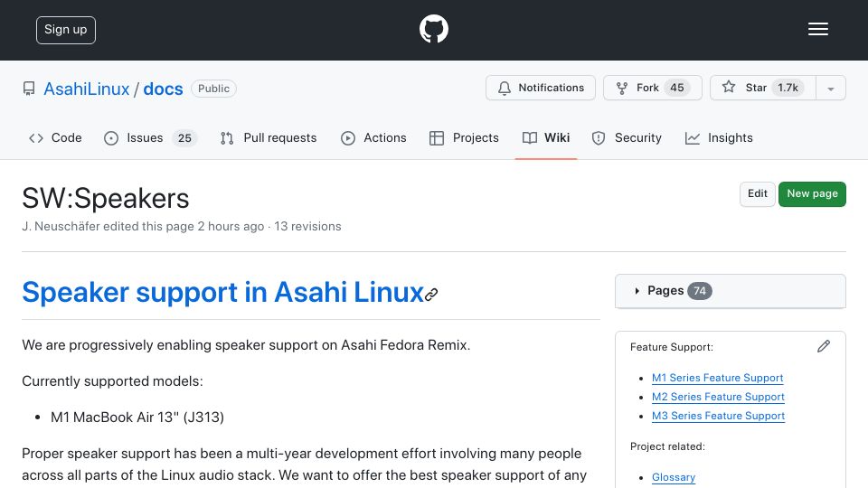Open the AsahiLinux organization link
This screenshot has width=868, height=488.
pyautogui.click(x=87, y=89)
